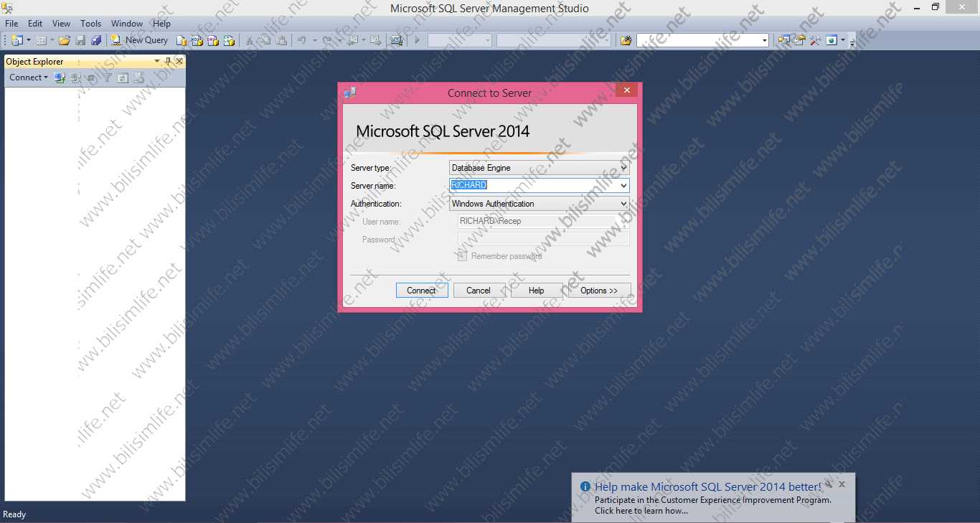Viewport: 980px width, 523px height.
Task: Expand the Server name combo arrow
Action: 623,185
